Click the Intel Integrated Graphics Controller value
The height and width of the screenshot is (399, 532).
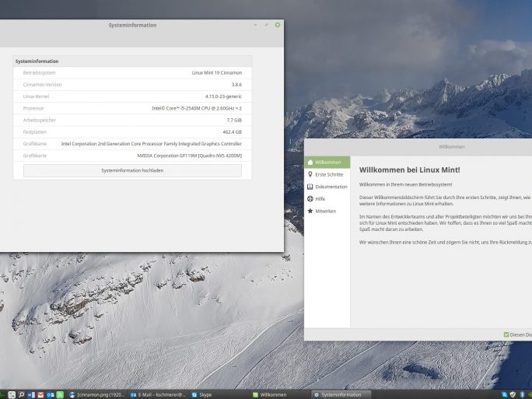[152, 144]
